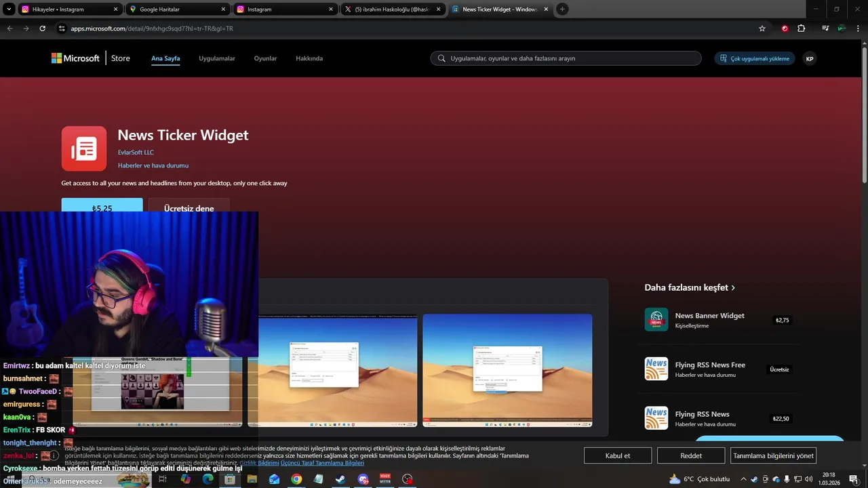The image size is (868, 488).
Task: Click the Ücretsiz dene button
Action: pyautogui.click(x=189, y=206)
